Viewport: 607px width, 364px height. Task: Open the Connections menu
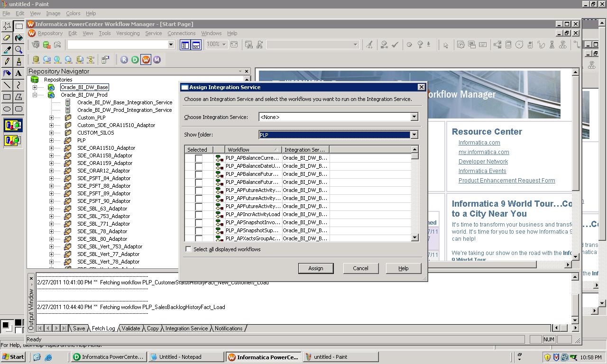pyautogui.click(x=181, y=33)
